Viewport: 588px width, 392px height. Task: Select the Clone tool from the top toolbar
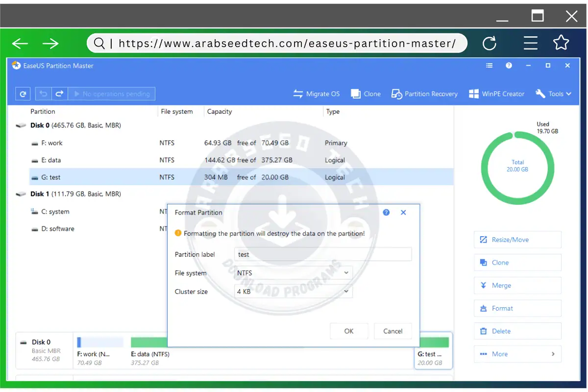pyautogui.click(x=366, y=94)
